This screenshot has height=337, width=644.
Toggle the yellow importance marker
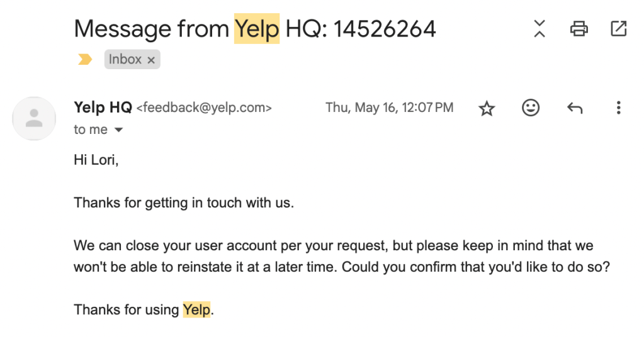[84, 60]
